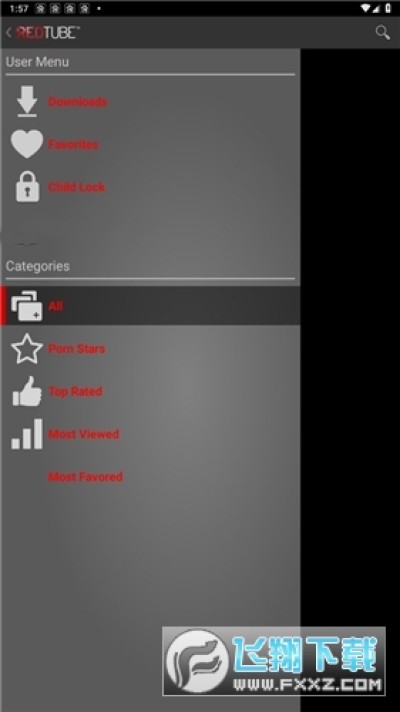The height and width of the screenshot is (712, 400).
Task: Click the Porn Stars star icon
Action: (x=27, y=348)
